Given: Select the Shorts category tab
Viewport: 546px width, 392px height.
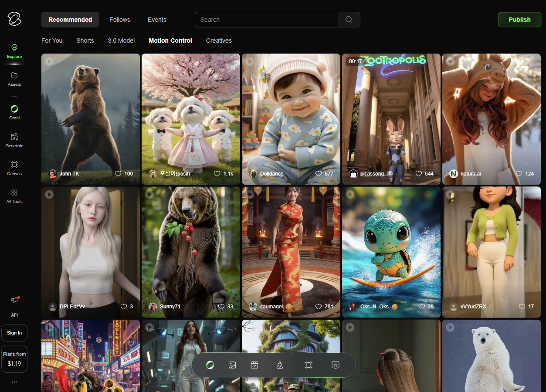Looking at the screenshot, I should coord(85,41).
